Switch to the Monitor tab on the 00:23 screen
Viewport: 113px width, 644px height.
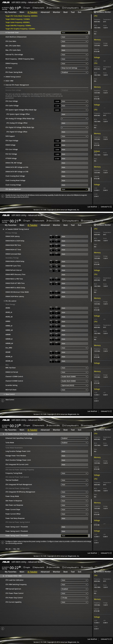click(56, 430)
